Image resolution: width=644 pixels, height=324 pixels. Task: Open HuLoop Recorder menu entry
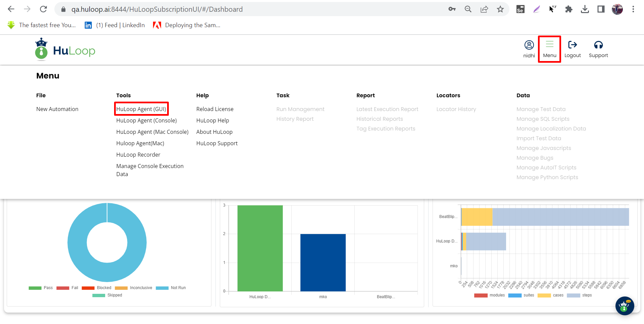point(138,155)
